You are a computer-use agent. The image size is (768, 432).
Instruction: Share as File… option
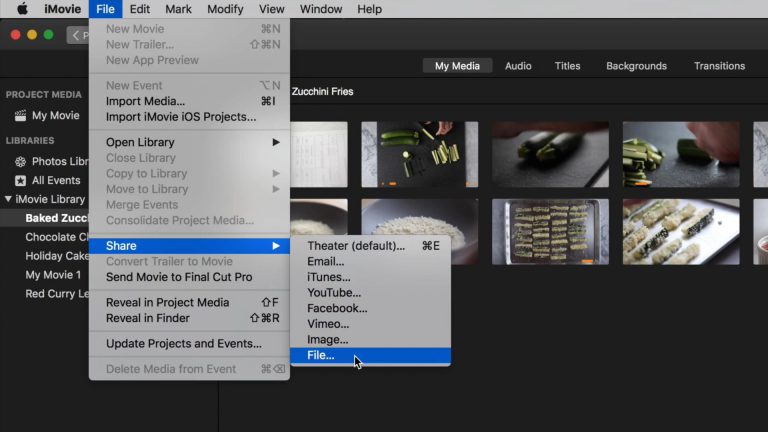[x=370, y=356]
